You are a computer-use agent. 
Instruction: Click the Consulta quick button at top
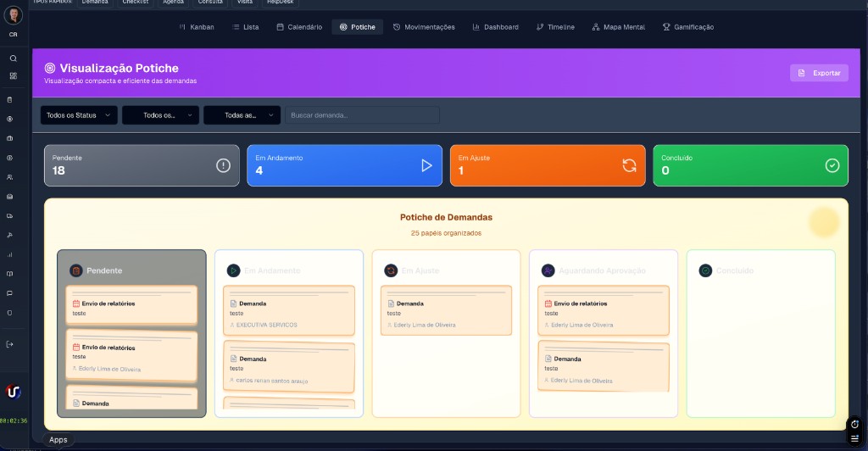(x=210, y=3)
